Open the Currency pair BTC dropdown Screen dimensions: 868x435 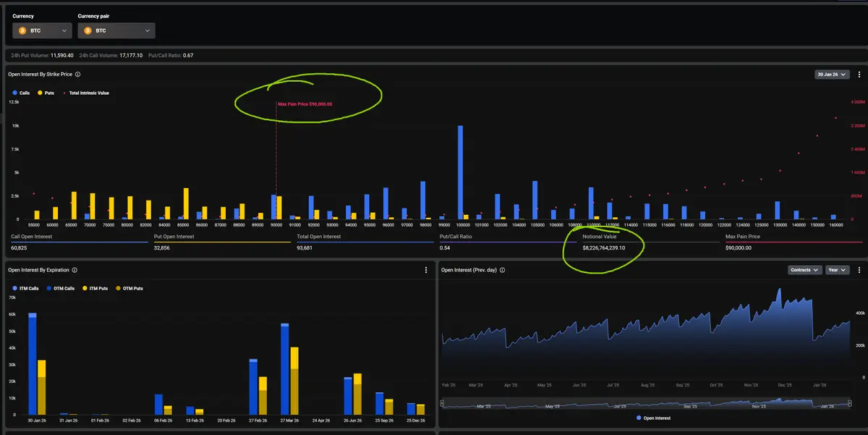coord(116,31)
